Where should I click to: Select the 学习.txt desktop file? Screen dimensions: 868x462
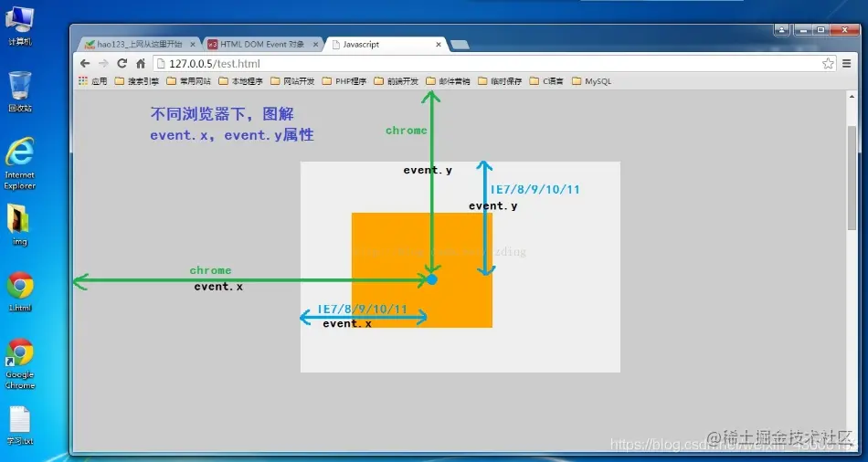[x=20, y=425]
